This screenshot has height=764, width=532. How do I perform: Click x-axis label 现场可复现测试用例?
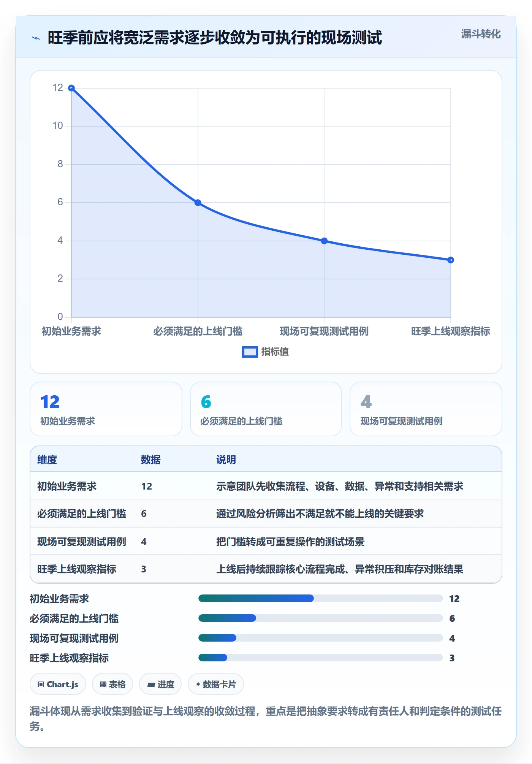324,331
